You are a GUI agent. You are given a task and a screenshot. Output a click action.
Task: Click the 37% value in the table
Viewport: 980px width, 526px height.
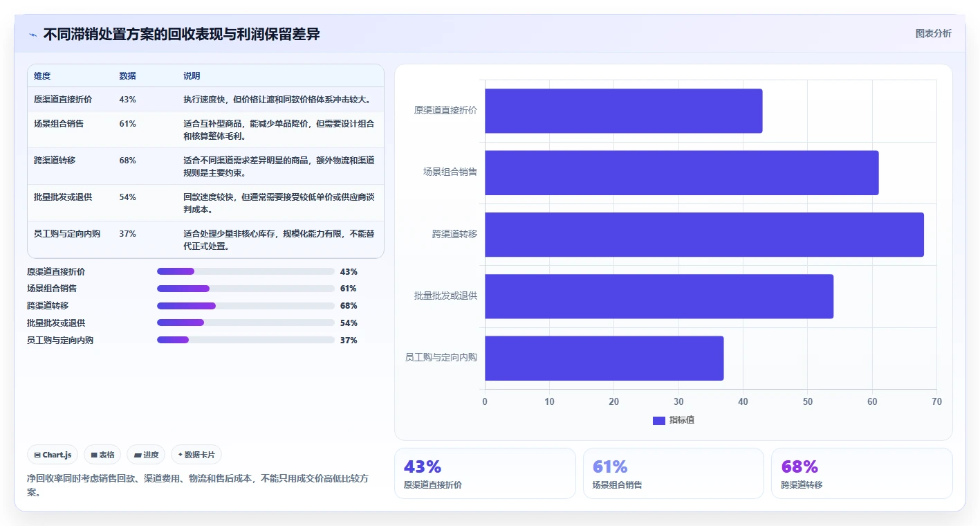pos(127,234)
